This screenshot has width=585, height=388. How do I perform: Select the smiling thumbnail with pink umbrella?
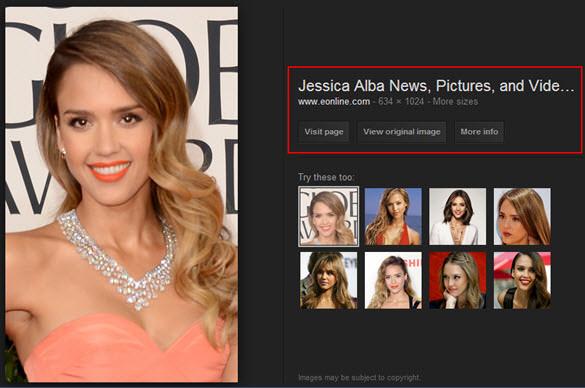point(522,280)
